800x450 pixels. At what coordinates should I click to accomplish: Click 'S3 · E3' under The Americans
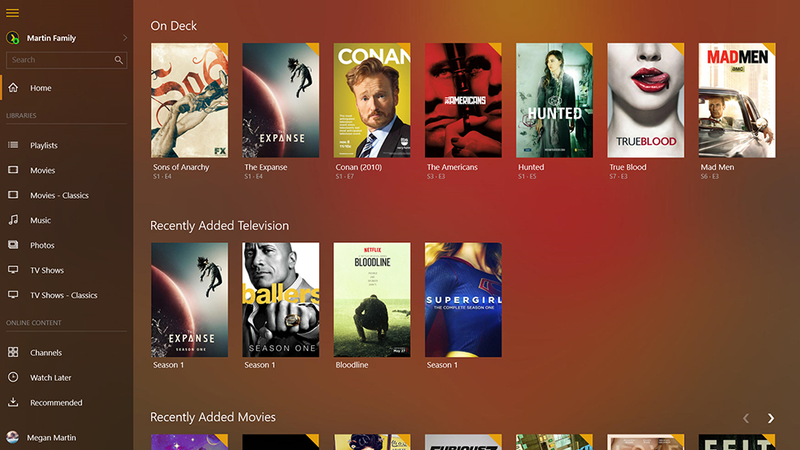point(436,177)
